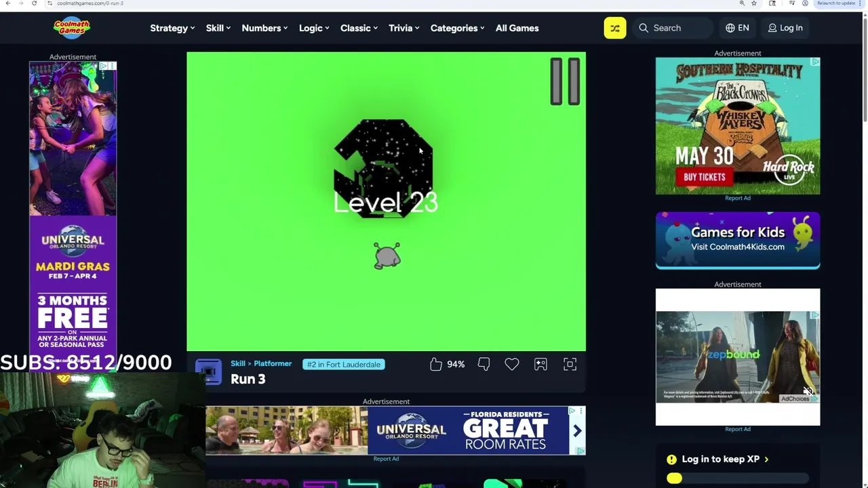Click the screenshot icon beside the heart
868x488 pixels.
tap(540, 365)
